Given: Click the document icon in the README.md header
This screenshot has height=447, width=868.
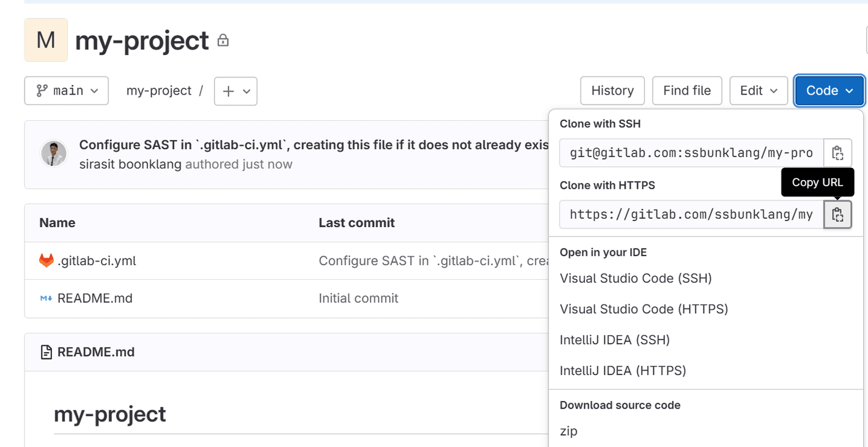Looking at the screenshot, I should pyautogui.click(x=45, y=352).
